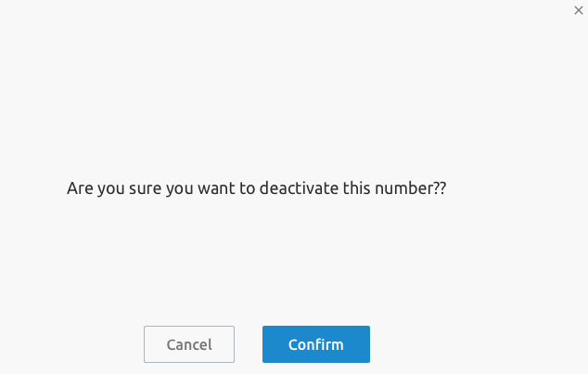Click the Cancel button

point(189,344)
